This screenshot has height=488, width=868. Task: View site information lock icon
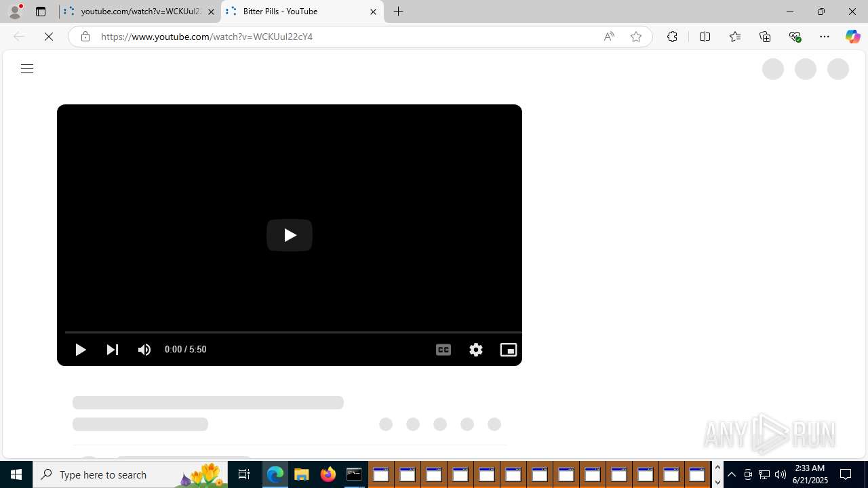click(85, 37)
